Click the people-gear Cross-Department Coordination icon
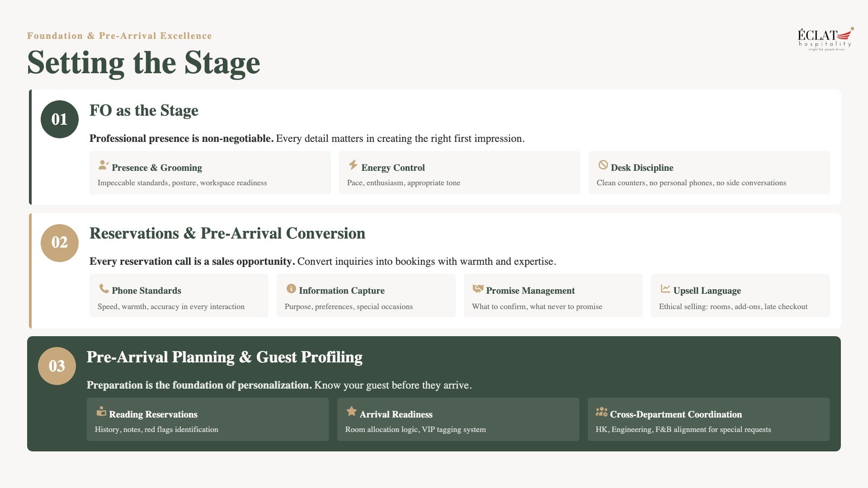868x488 pixels. pos(601,412)
